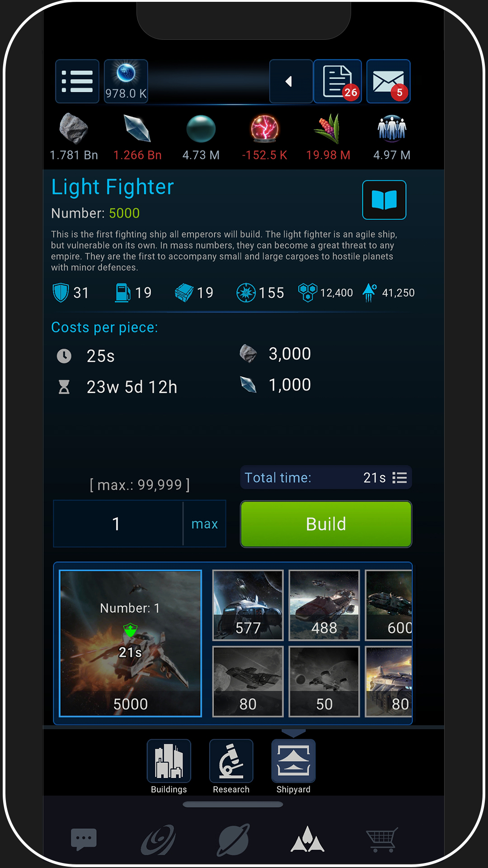Viewport: 488px width, 868px height.
Task: Select the ship thumbnail showing 577
Action: pos(248,605)
